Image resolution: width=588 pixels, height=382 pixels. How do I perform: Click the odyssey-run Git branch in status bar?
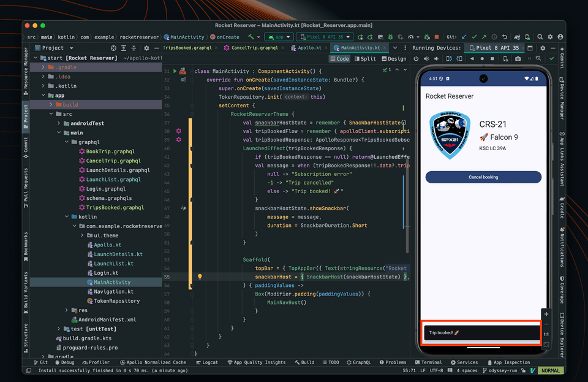500,370
